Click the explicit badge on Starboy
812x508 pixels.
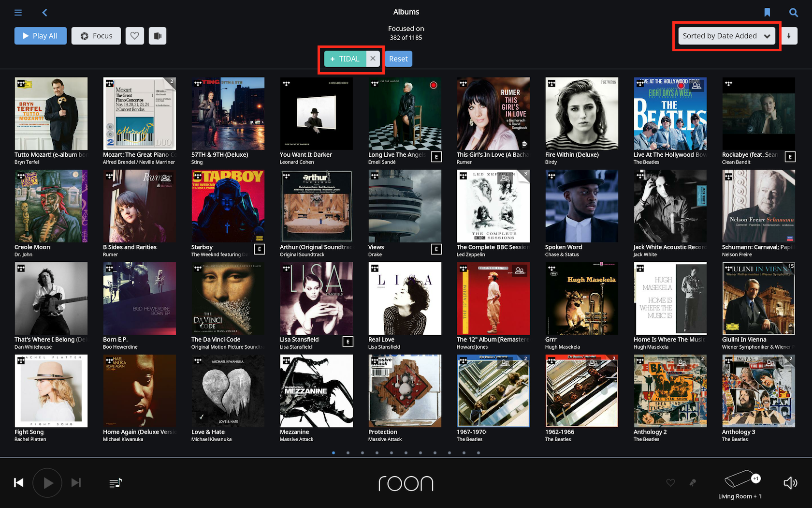click(x=260, y=249)
